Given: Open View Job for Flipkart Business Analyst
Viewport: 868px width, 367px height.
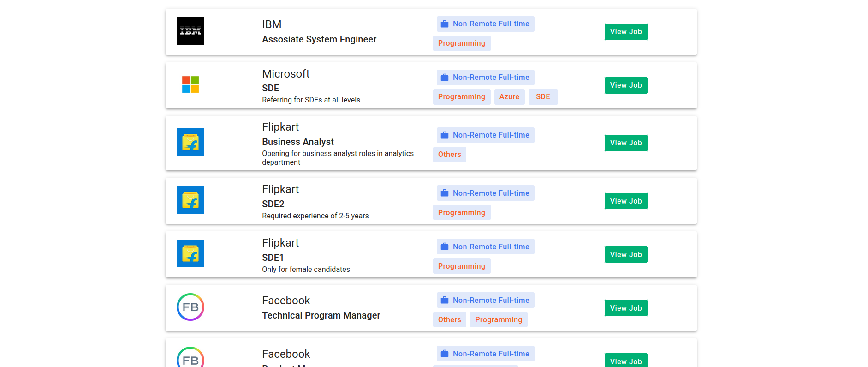Looking at the screenshot, I should (x=625, y=143).
